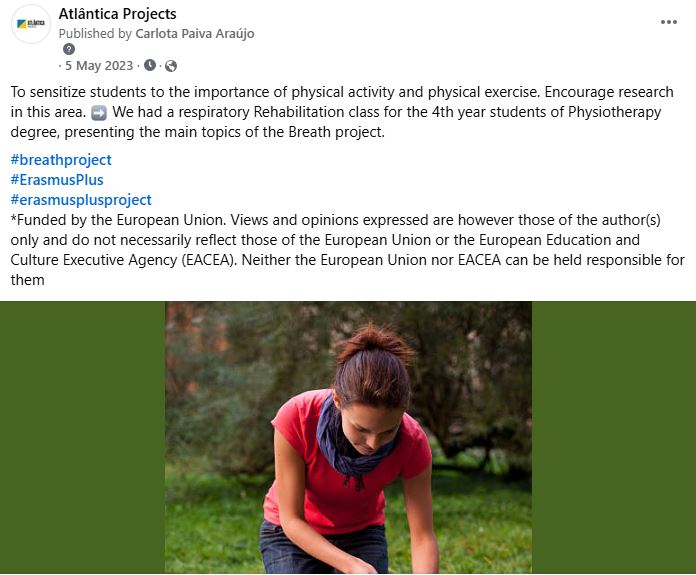This screenshot has width=696, height=575.
Task: Click the "Published by" label
Action: (x=95, y=33)
